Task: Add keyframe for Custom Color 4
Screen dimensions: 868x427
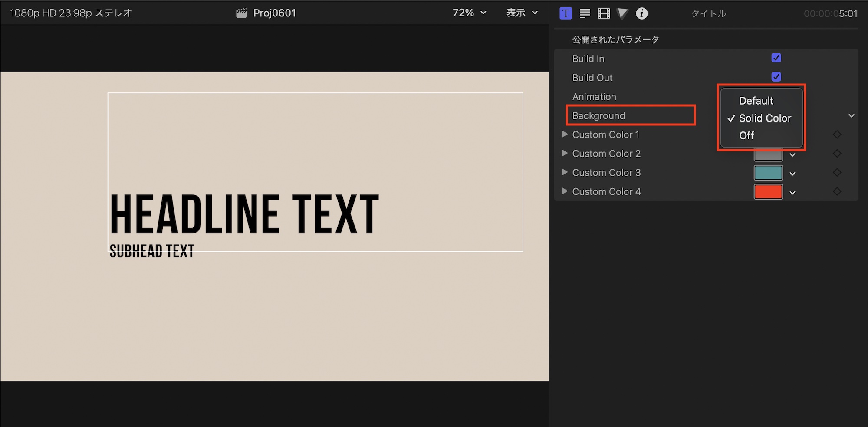Action: click(x=837, y=191)
